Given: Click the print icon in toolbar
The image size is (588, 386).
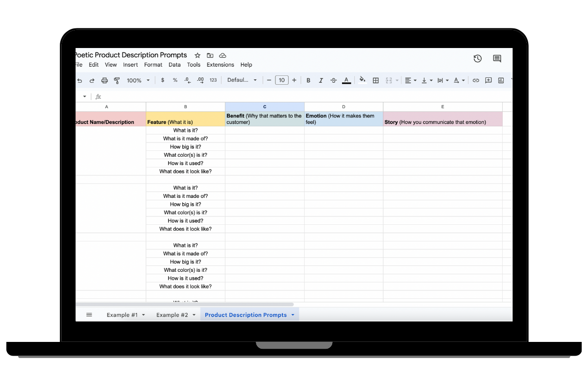Looking at the screenshot, I should 104,80.
